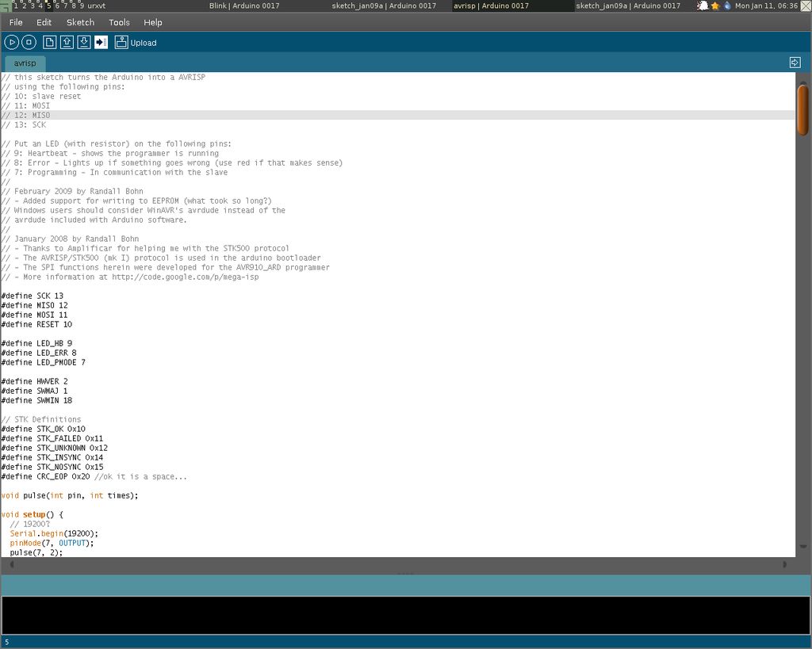Click the line '// 9: Heartbeat - shows the programmer is running'

click(x=109, y=153)
